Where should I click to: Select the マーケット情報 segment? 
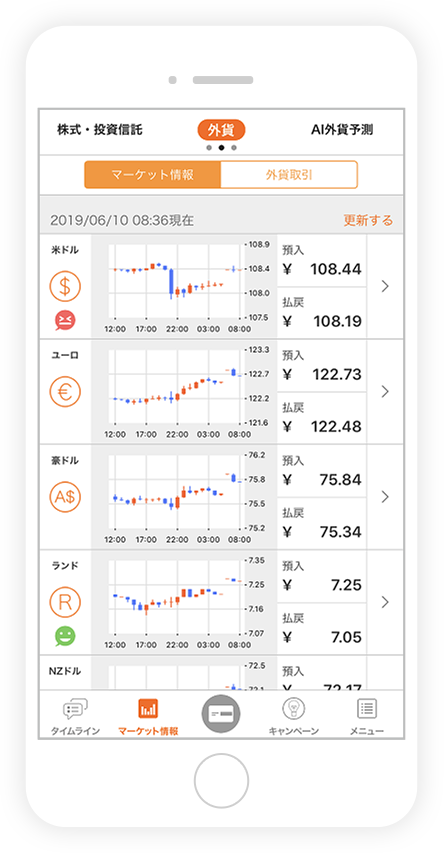coord(153,175)
